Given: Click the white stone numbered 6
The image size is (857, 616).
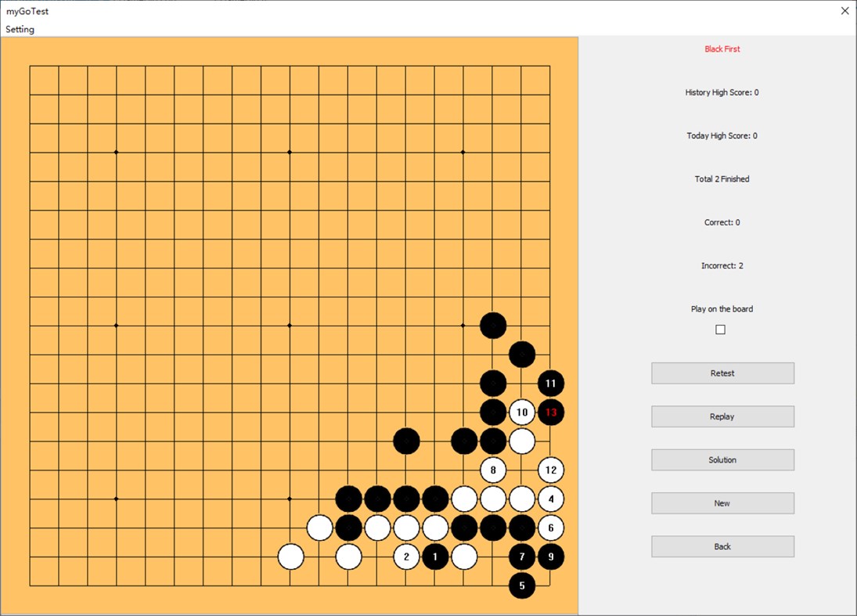Looking at the screenshot, I should [x=550, y=528].
